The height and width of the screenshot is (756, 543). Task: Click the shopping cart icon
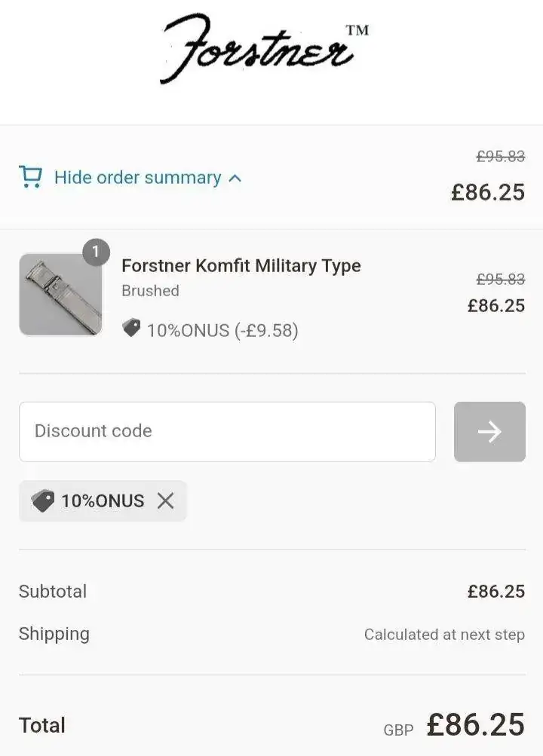30,177
